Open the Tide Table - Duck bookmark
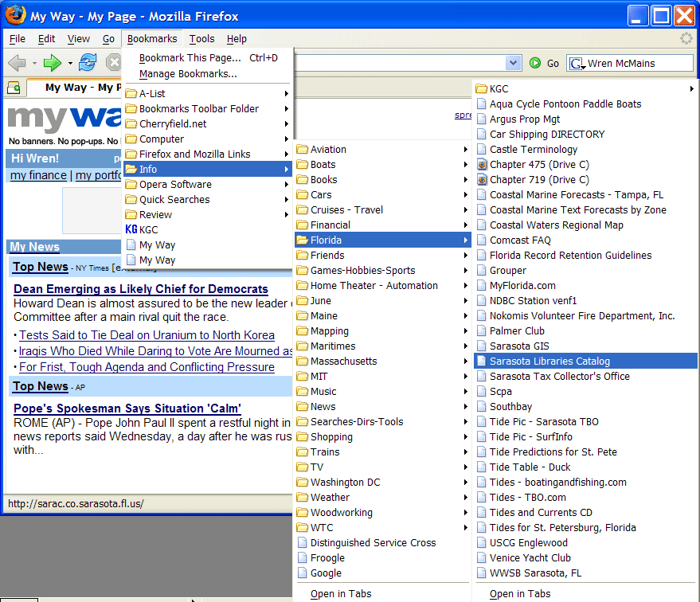 point(585,467)
